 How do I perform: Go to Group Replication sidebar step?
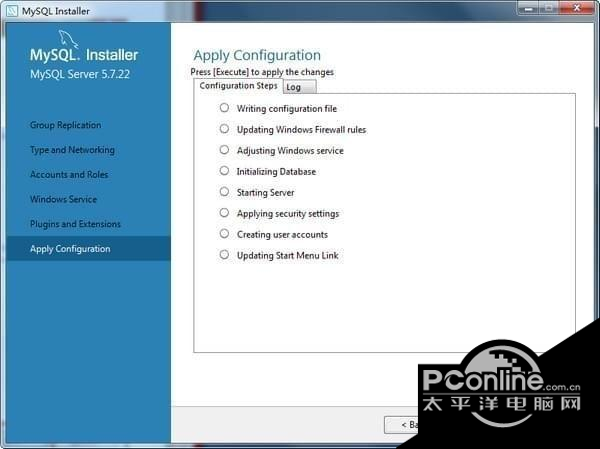tap(65, 125)
